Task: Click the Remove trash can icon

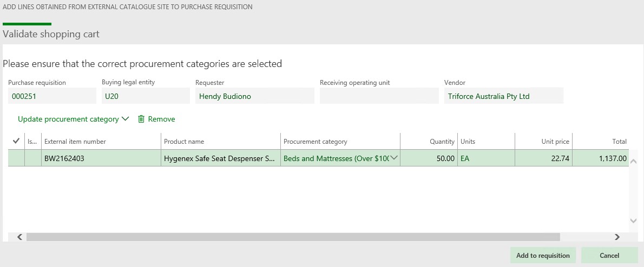Action: click(141, 119)
